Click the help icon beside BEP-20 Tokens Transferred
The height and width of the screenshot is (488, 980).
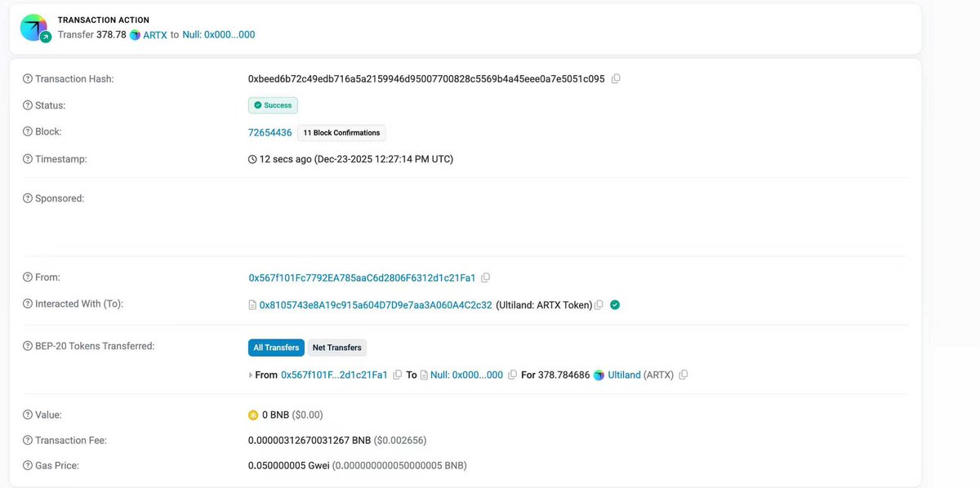click(x=28, y=346)
